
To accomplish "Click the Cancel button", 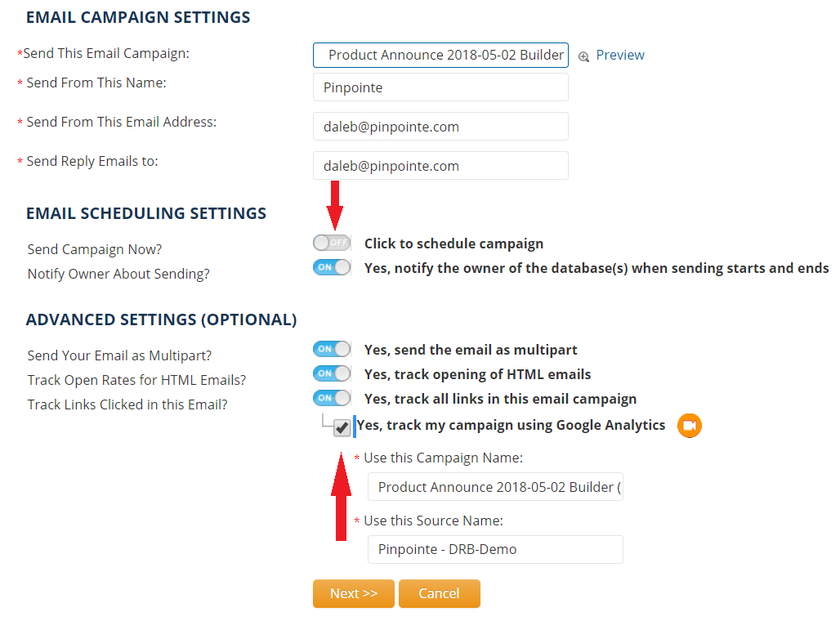I will pos(440,593).
